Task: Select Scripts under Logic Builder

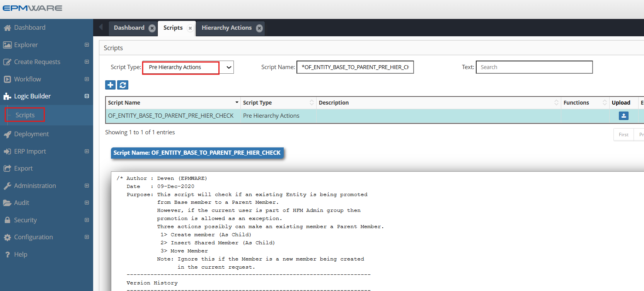Action: pyautogui.click(x=25, y=115)
